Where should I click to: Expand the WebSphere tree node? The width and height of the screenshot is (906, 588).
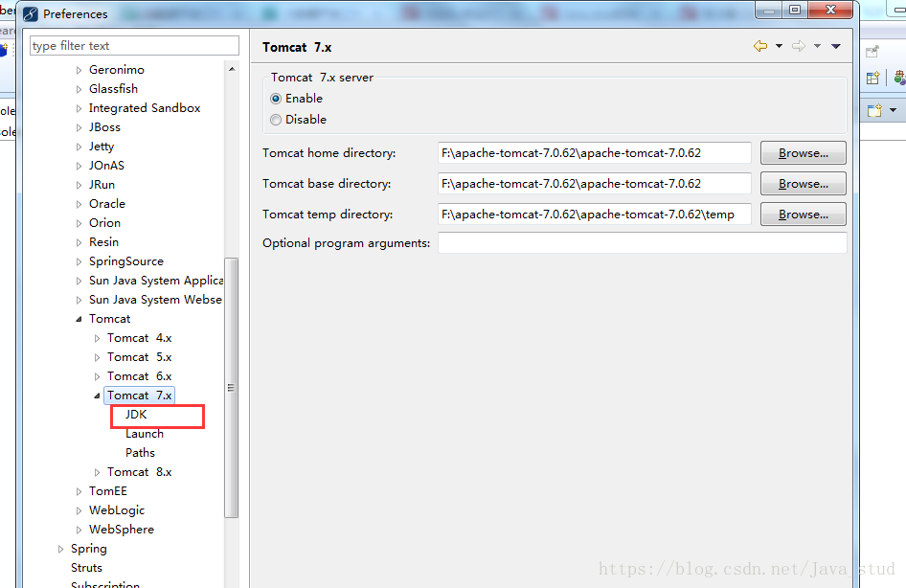pyautogui.click(x=79, y=530)
